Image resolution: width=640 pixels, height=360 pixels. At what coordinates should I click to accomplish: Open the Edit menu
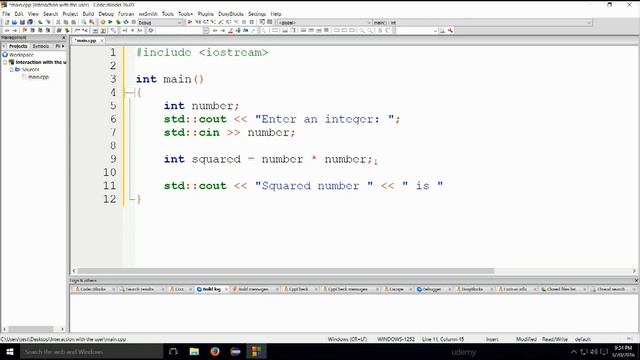click(19, 14)
